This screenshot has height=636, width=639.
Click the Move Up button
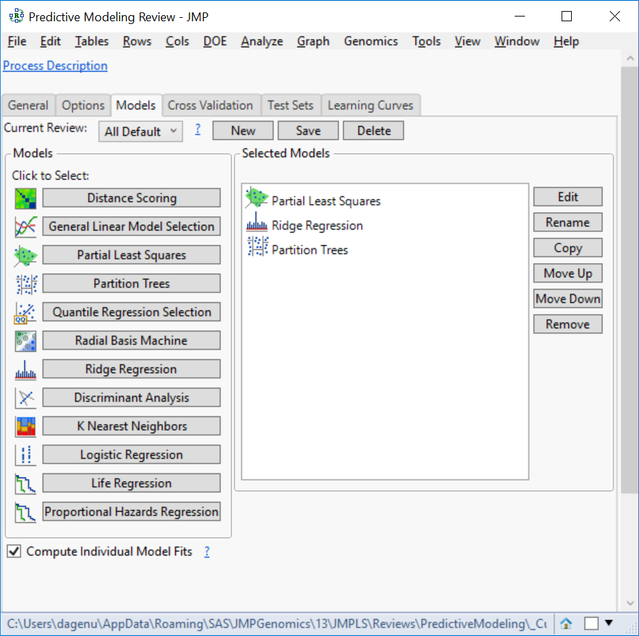[x=568, y=273]
